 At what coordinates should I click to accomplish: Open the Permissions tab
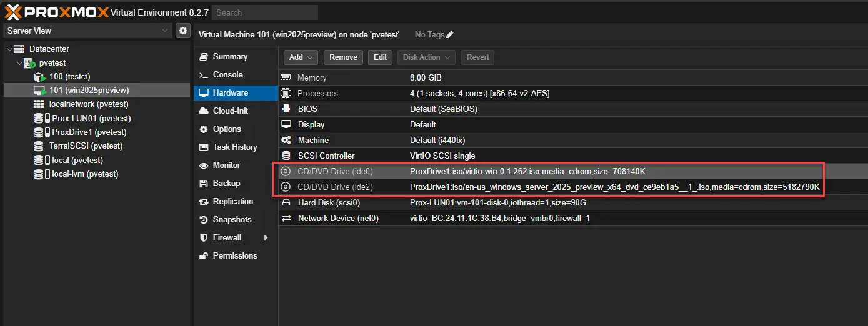point(236,255)
